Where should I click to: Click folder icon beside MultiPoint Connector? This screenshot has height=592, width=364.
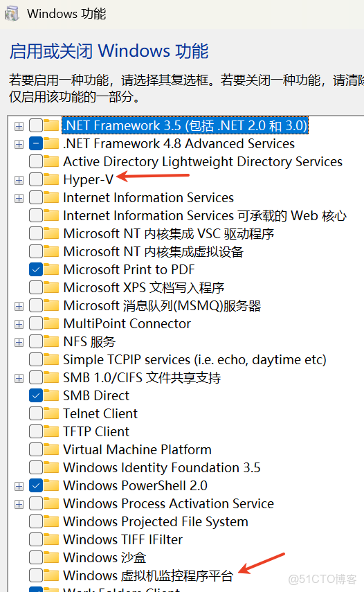tap(51, 323)
